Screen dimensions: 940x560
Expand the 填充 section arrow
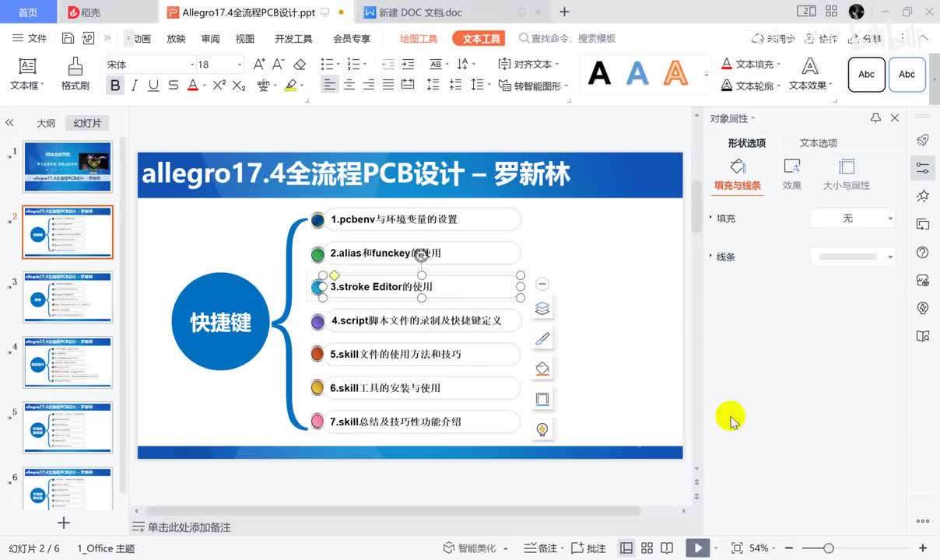tap(711, 219)
